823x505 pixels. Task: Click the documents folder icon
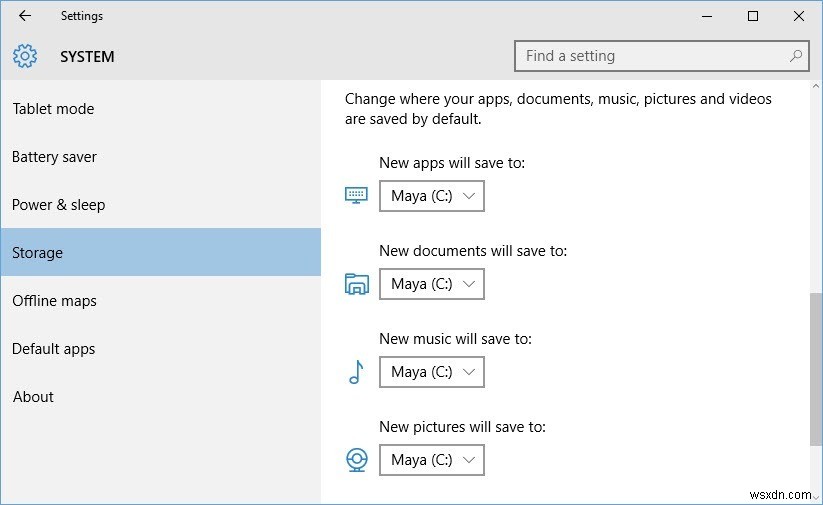tap(356, 284)
